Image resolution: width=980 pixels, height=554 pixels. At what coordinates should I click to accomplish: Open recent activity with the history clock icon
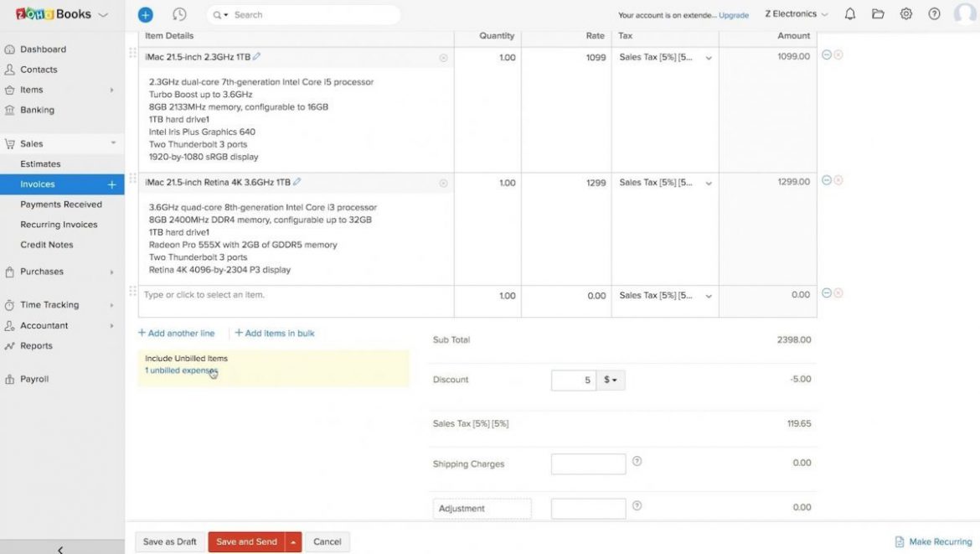(178, 14)
